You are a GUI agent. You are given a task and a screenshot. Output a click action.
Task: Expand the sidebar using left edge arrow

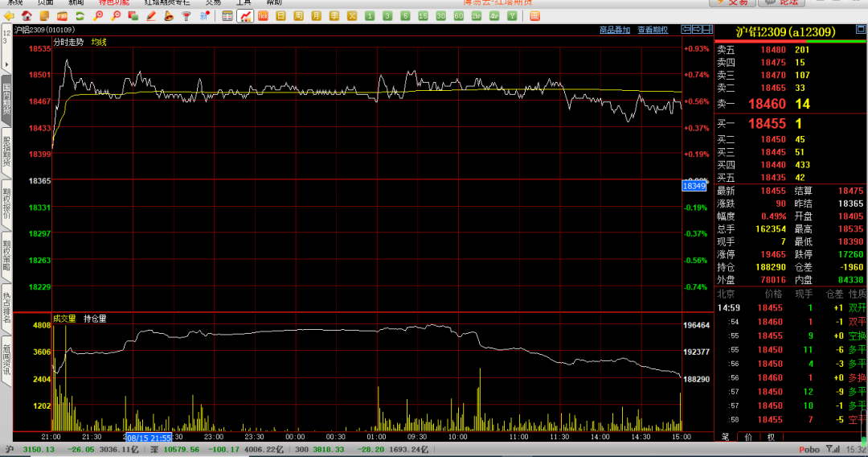[6, 63]
